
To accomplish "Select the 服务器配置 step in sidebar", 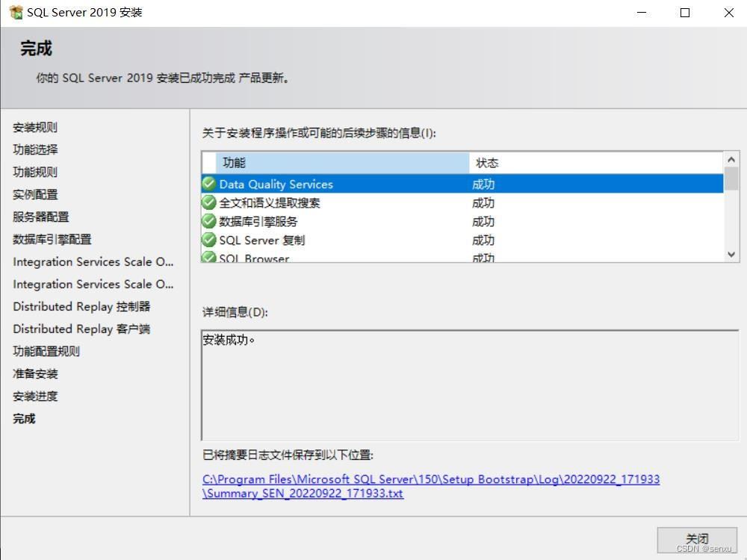I will (41, 217).
